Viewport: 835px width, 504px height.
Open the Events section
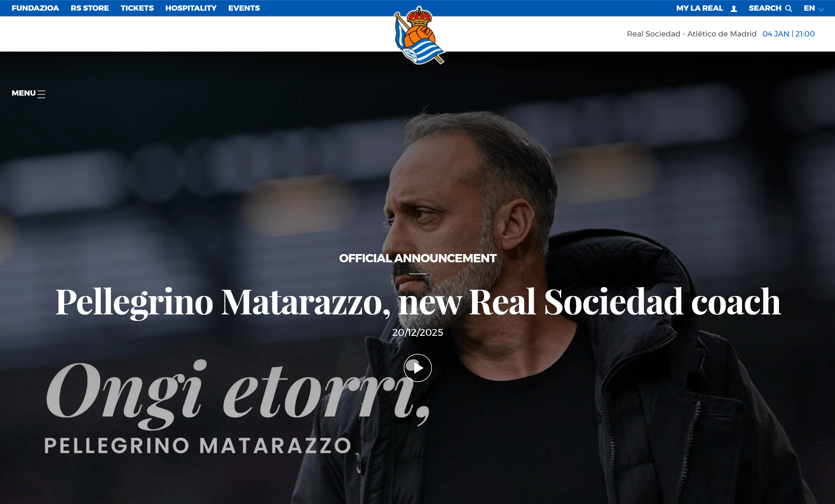coord(244,8)
